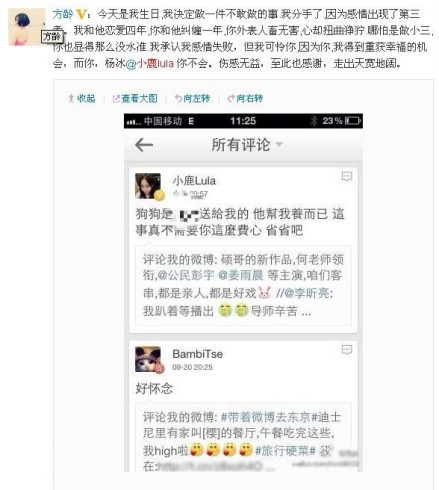Open BambiTse's profile avatar

click(149, 360)
